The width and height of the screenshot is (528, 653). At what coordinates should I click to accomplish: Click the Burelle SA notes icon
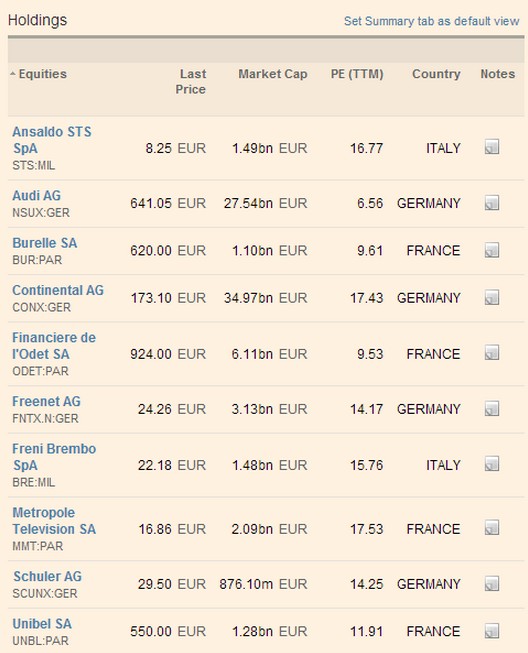click(492, 250)
